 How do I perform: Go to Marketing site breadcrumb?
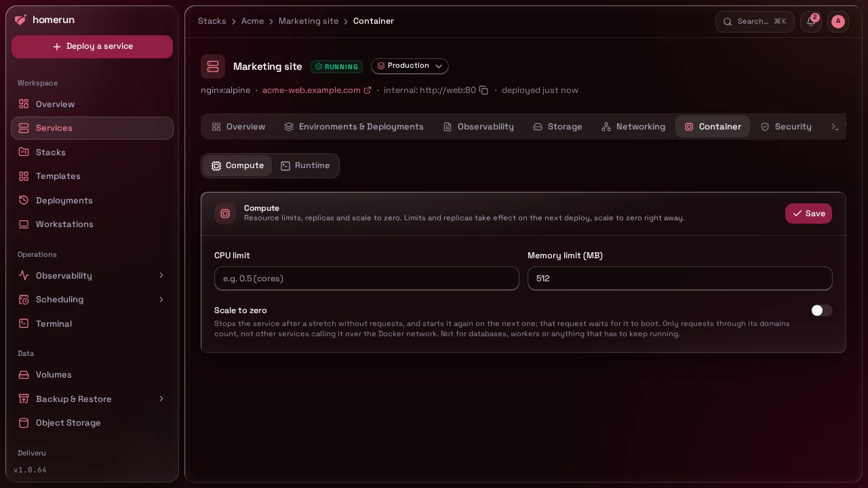309,22
